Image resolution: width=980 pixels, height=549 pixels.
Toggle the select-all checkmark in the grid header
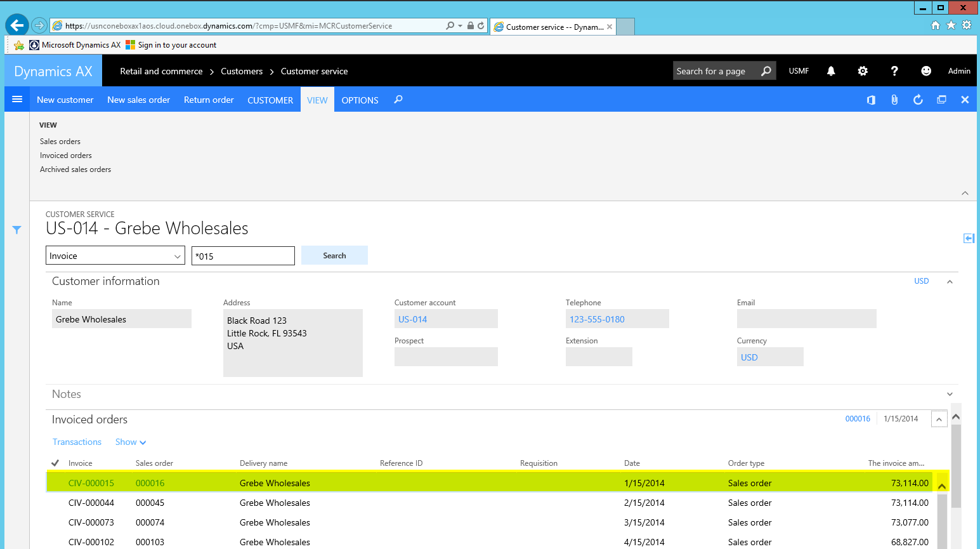(x=55, y=463)
